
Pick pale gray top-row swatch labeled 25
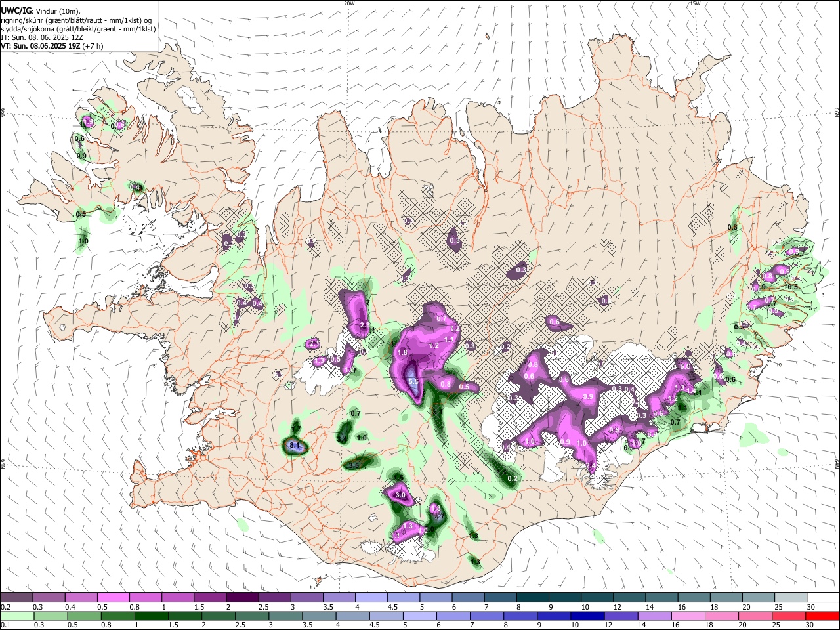point(791,597)
